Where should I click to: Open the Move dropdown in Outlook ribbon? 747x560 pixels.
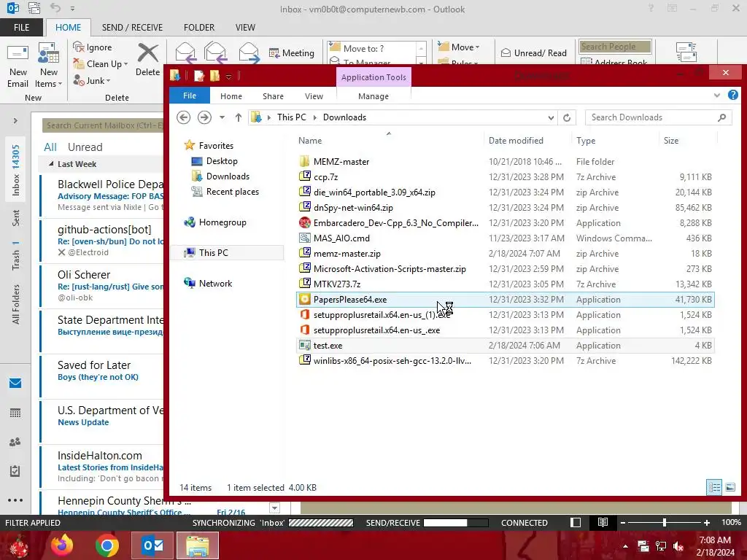click(459, 47)
